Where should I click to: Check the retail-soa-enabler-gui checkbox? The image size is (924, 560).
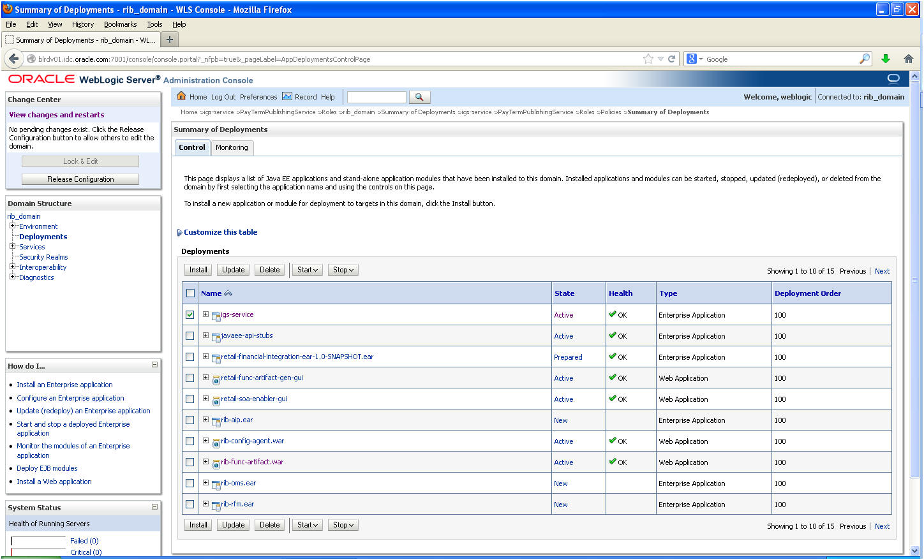(x=190, y=399)
